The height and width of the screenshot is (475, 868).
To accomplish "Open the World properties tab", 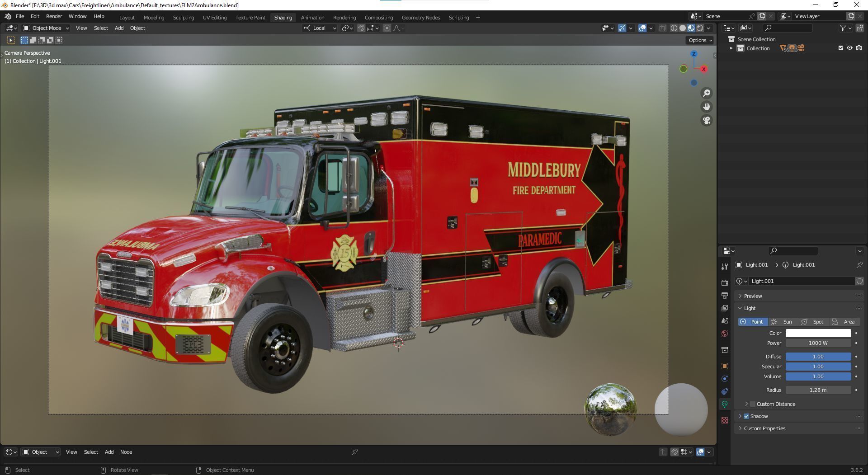I will [725, 334].
